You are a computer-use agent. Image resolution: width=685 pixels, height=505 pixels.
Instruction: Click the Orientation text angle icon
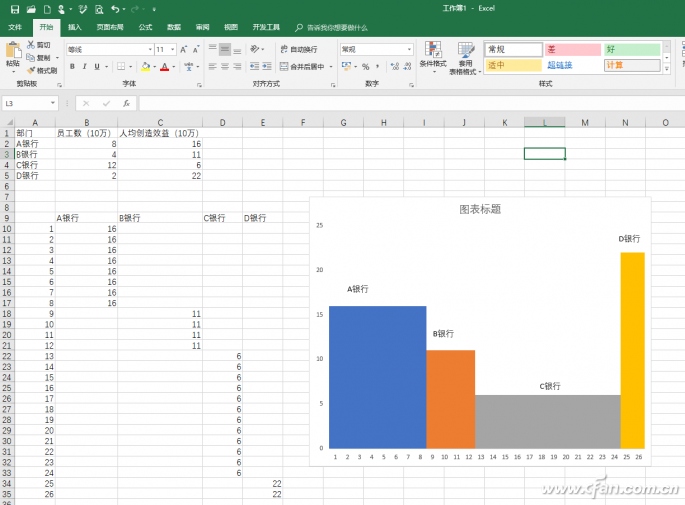coord(255,49)
